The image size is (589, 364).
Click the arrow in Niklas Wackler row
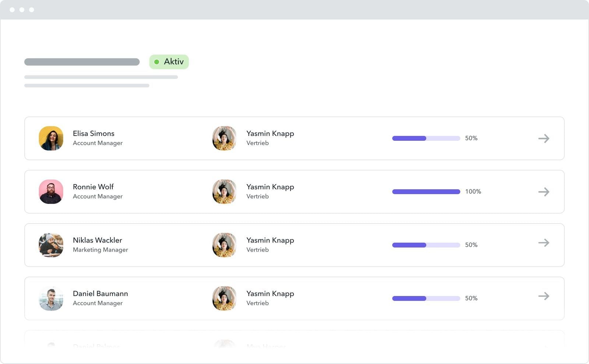click(x=543, y=243)
